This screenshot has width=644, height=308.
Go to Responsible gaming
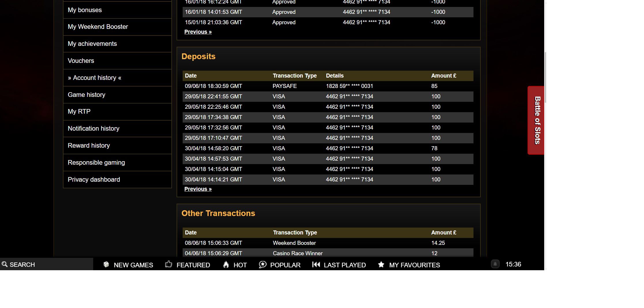click(x=117, y=163)
